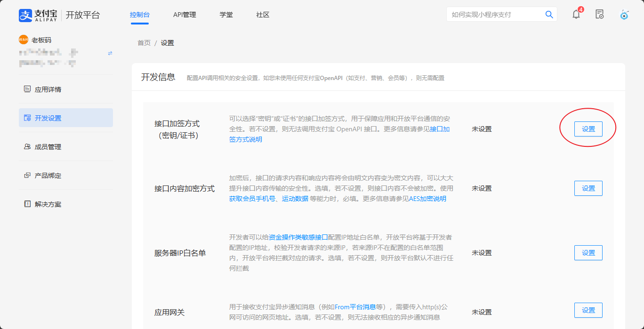Viewport: 644px width, 329px height.
Task: Select 应用详情 in the sidebar
Action: (48, 89)
